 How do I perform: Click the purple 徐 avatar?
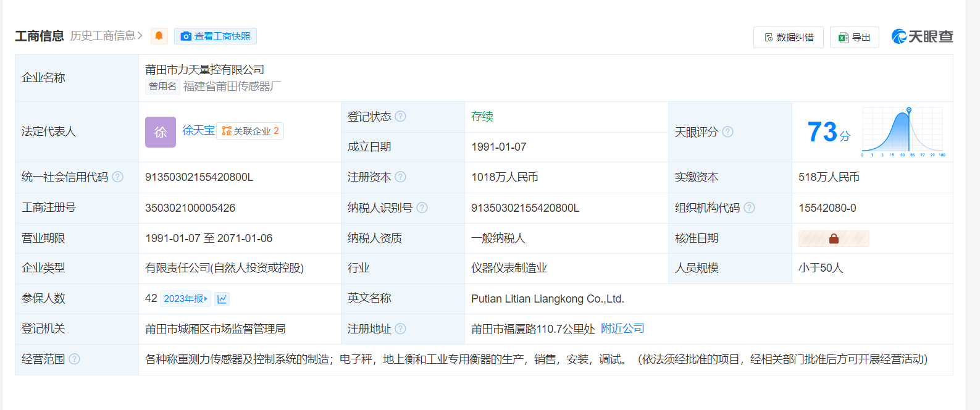point(161,132)
